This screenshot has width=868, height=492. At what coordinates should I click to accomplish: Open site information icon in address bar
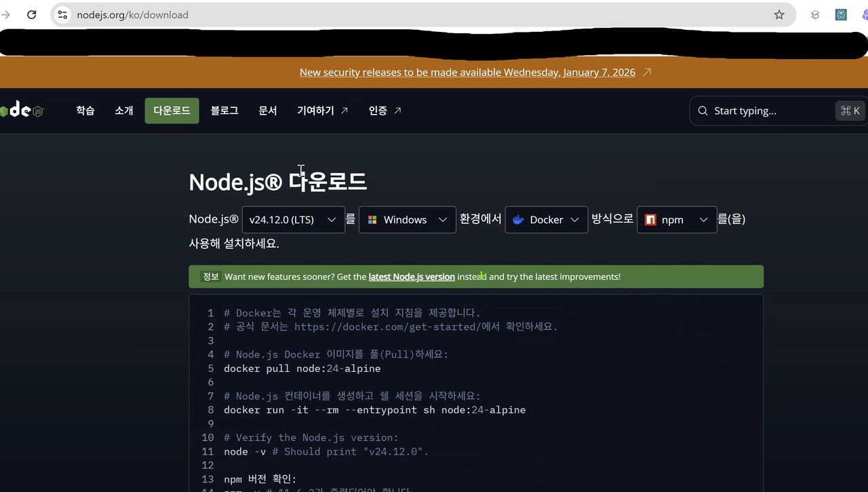pyautogui.click(x=62, y=14)
